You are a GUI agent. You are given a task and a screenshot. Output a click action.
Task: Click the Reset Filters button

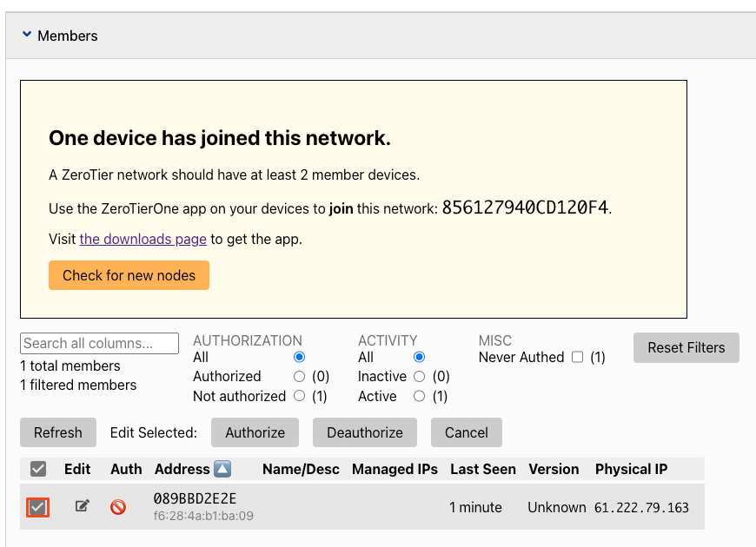(x=686, y=347)
